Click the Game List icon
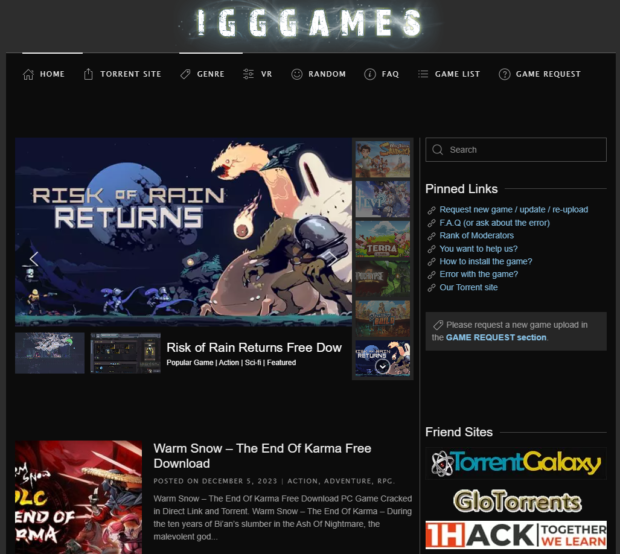The width and height of the screenshot is (620, 554). point(423,74)
